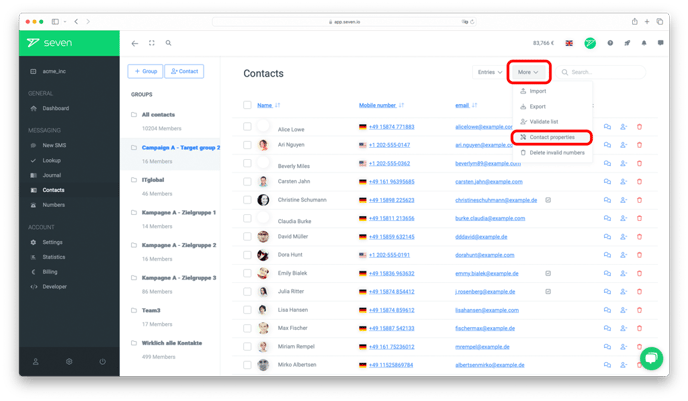688x401 pixels.
Task: Sort by Name column
Action: click(269, 105)
